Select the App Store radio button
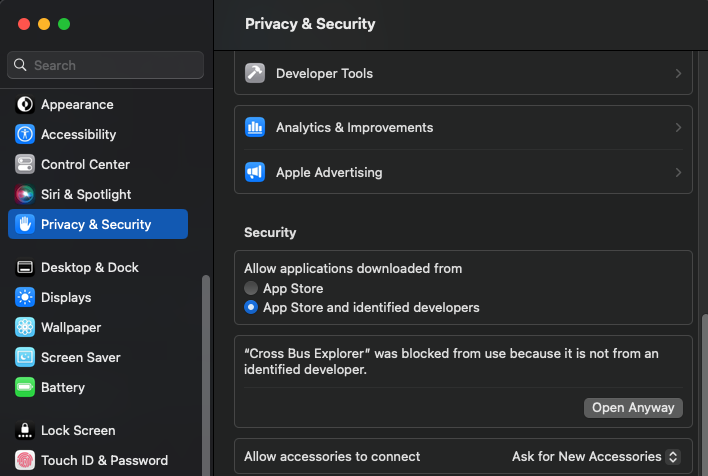 251,288
